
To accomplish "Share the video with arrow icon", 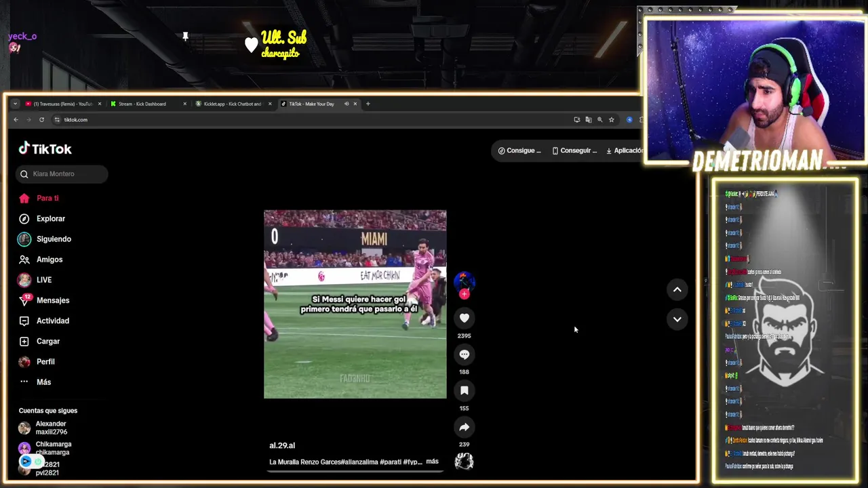I will coord(465,427).
